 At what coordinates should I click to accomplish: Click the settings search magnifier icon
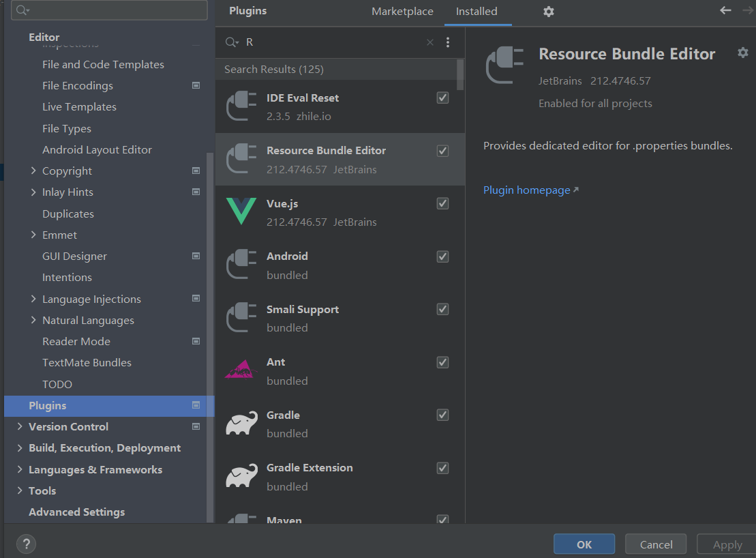[22, 10]
